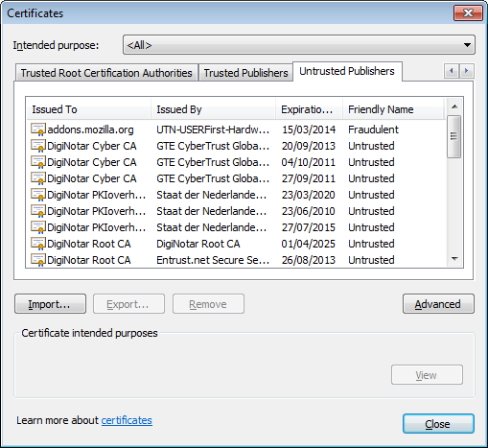The image size is (488, 448).
Task: Click Staat der Nederlande... issuer in 23/03/2020 row
Action: (212, 195)
